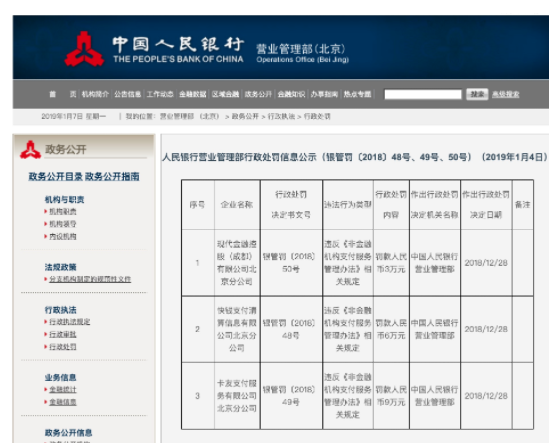The height and width of the screenshot is (443, 551).
Task: Open 分支机构制定的规范性文件 link
Action: (90, 279)
